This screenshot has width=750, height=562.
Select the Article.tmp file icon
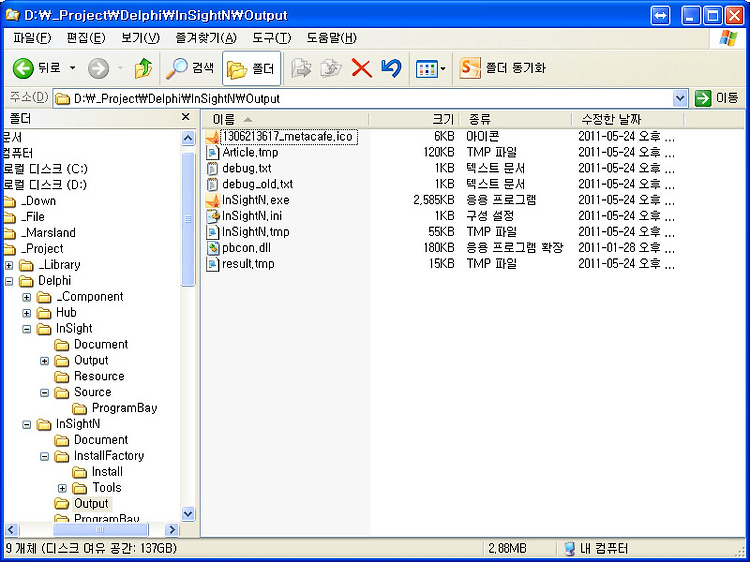(212, 153)
